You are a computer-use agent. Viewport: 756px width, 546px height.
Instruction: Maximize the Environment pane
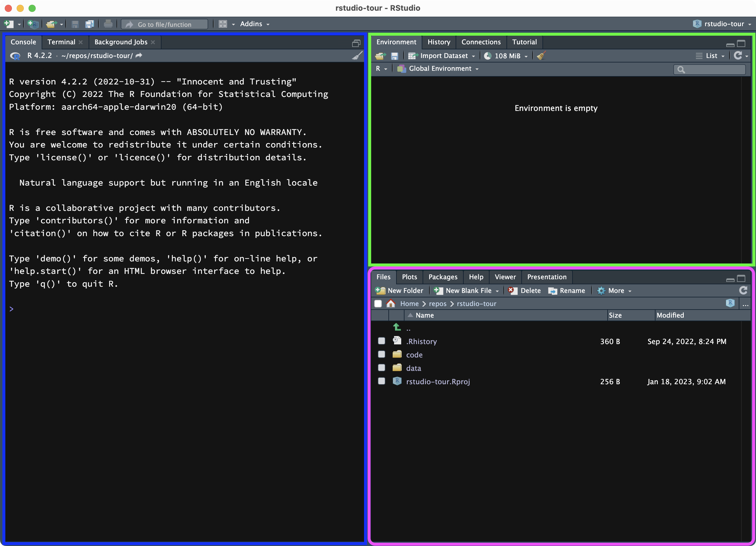point(741,43)
